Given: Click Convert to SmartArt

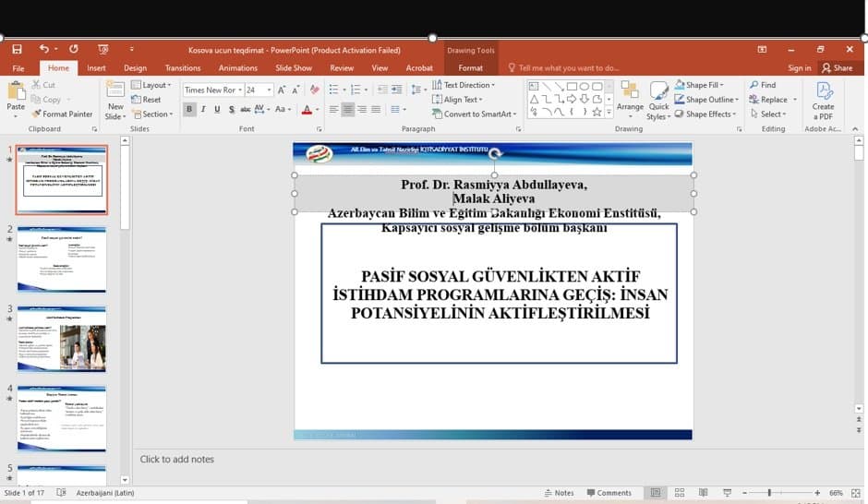Looking at the screenshot, I should [x=474, y=114].
